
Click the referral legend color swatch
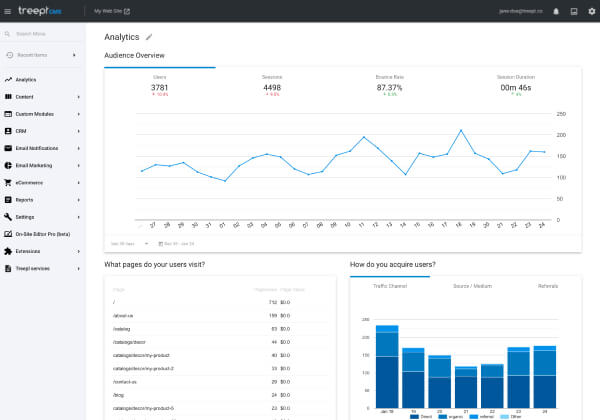tap(473, 417)
